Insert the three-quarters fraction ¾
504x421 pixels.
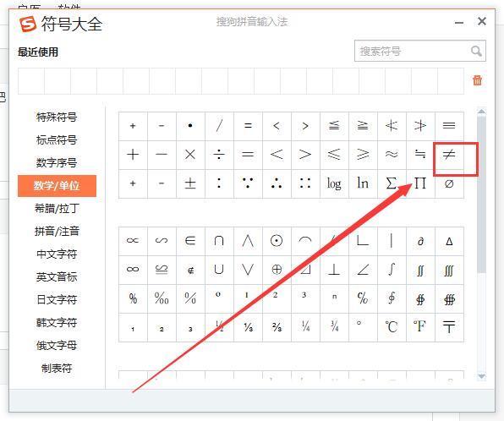pos(334,327)
